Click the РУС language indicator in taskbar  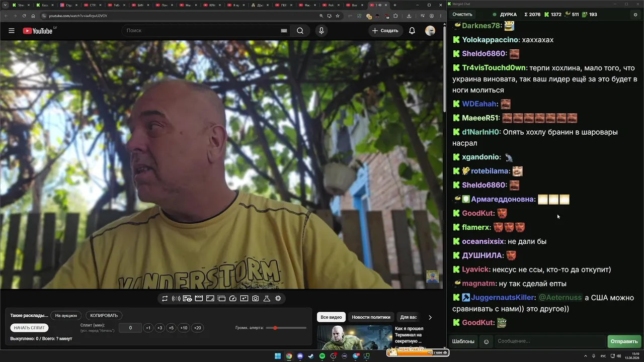[603, 356]
